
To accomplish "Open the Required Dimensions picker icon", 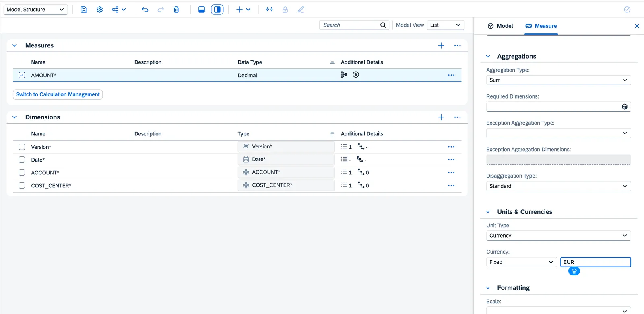I will coord(625,107).
